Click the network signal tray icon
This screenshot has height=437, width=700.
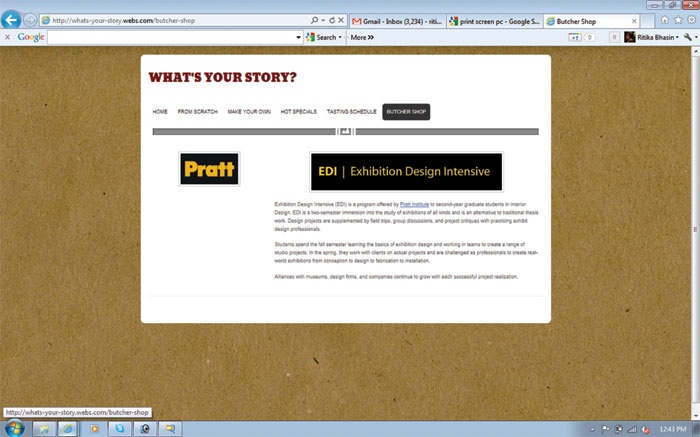click(x=632, y=429)
